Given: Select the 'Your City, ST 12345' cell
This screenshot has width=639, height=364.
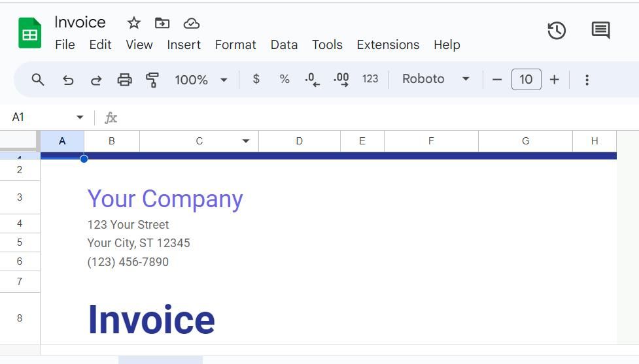Looking at the screenshot, I should pos(139,243).
